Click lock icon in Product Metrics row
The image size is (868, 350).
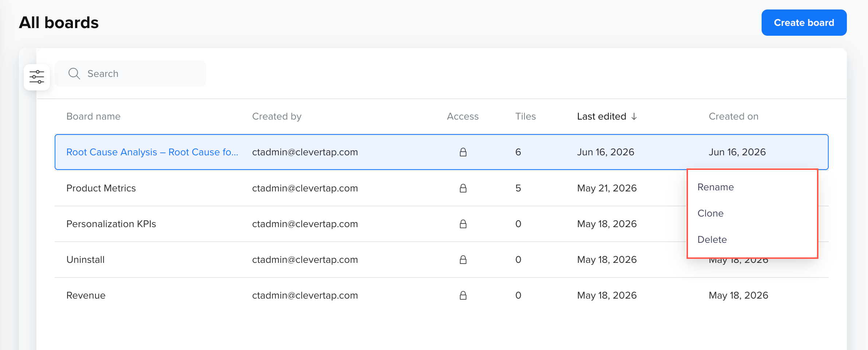tap(463, 188)
